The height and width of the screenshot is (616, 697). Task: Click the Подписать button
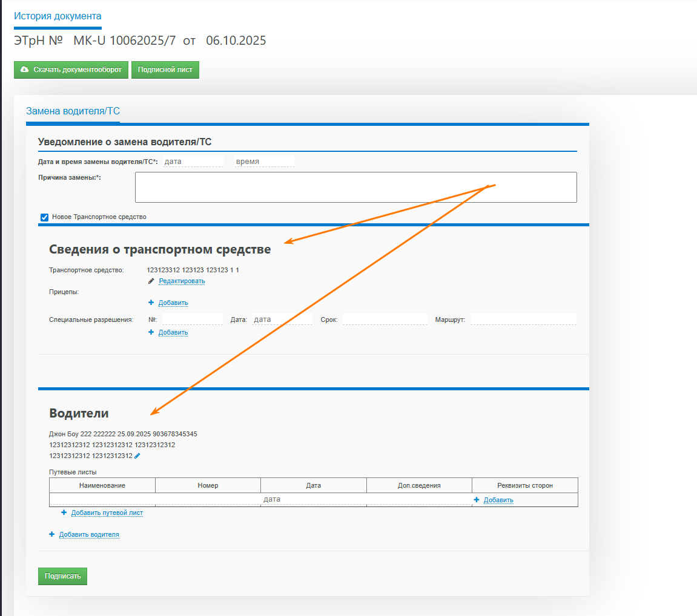63,576
